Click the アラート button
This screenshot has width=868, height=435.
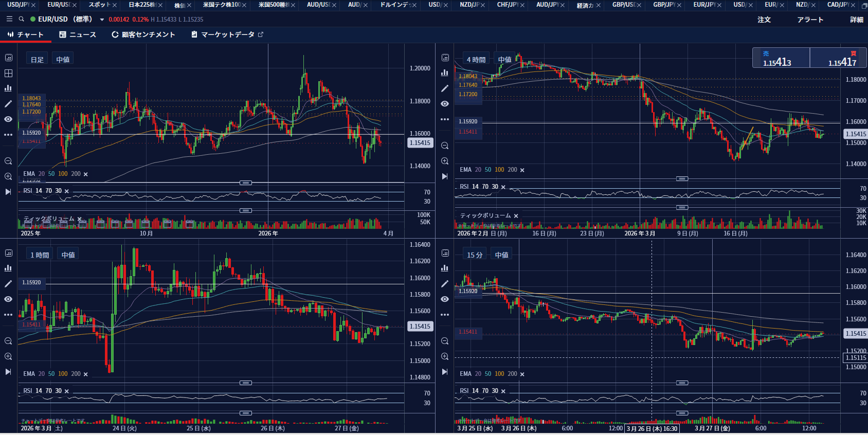tap(810, 20)
